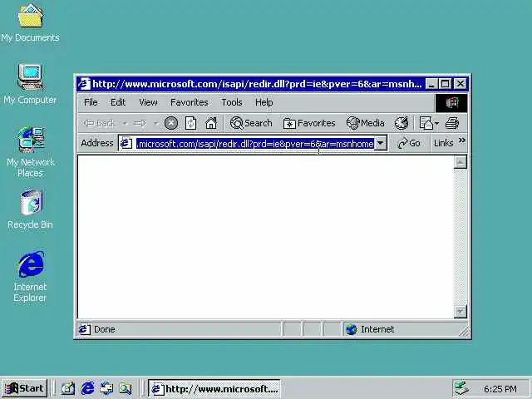Minimize the Internet Explorer window
The height and width of the screenshot is (399, 532).
click(431, 84)
